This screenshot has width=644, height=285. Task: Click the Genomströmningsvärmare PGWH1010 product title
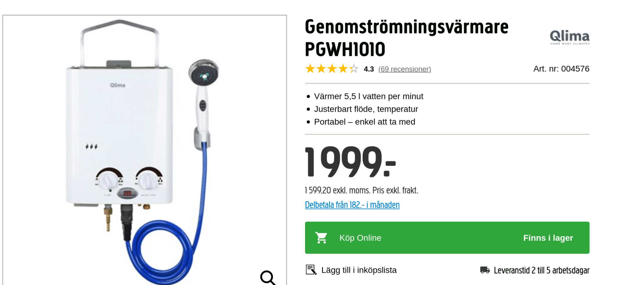pos(406,38)
